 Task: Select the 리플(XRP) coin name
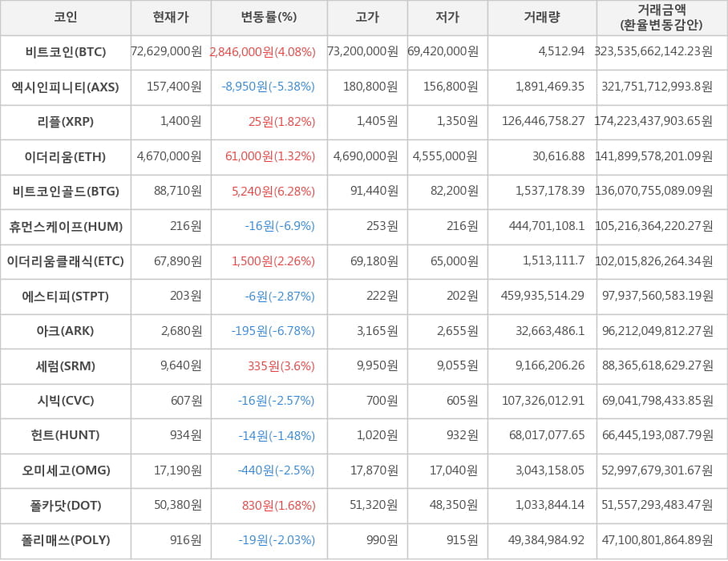pos(66,122)
